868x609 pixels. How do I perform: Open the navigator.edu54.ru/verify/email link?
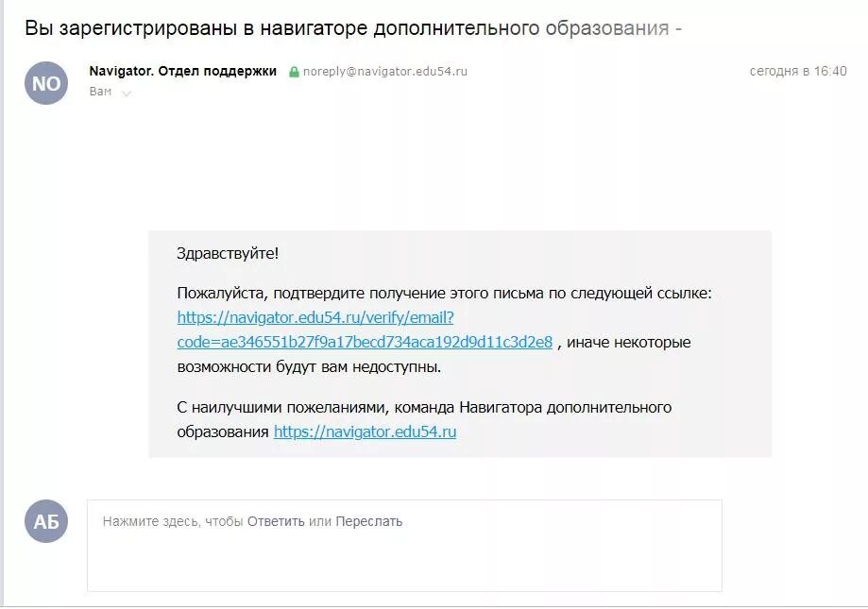[315, 317]
